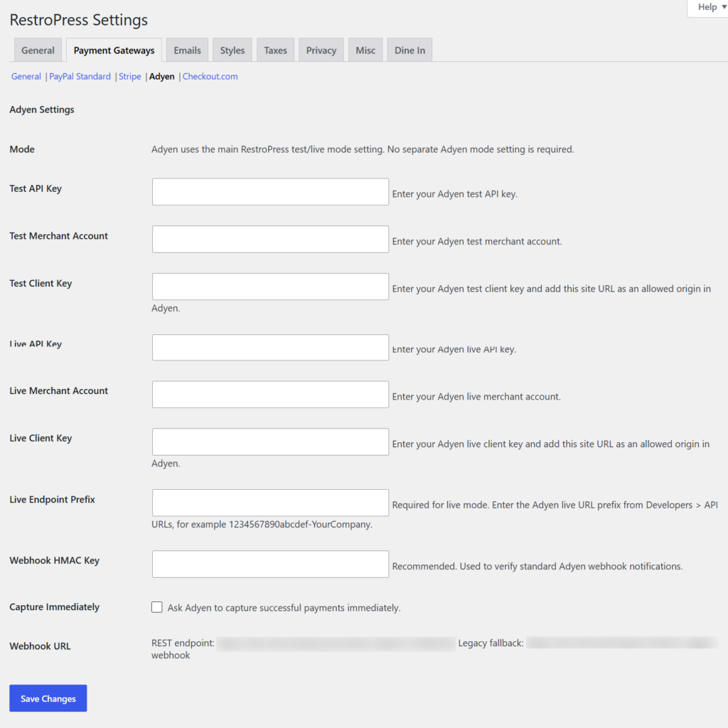Enable the Capture Immediately checkbox
Screen dimensions: 728x728
[x=157, y=607]
